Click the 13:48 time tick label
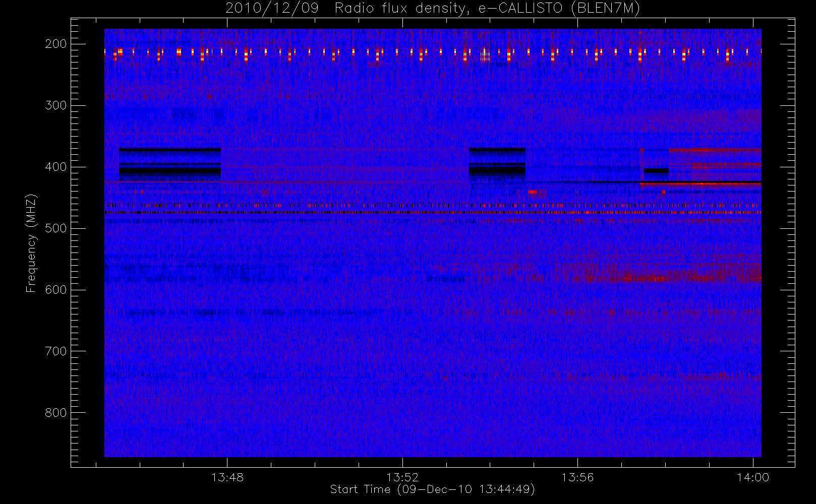816x504 pixels. click(x=227, y=477)
